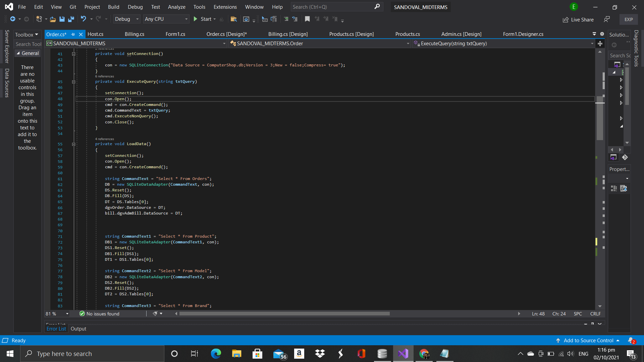Click the account avatar E icon
The image size is (644, 362).
point(574,7)
